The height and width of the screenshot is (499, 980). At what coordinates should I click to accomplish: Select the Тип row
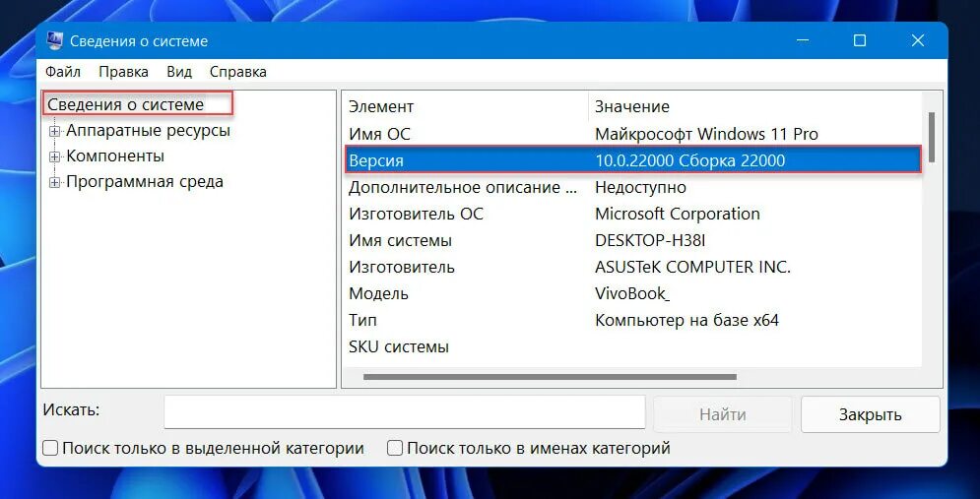tap(632, 321)
